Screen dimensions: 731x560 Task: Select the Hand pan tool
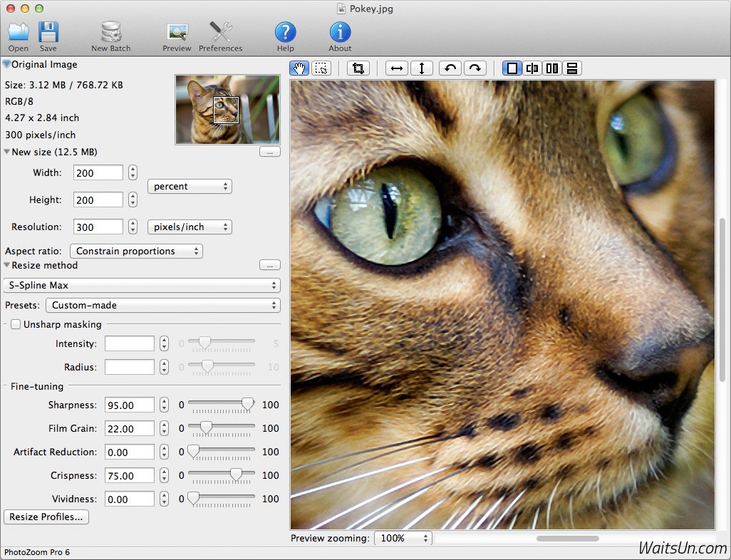point(299,68)
